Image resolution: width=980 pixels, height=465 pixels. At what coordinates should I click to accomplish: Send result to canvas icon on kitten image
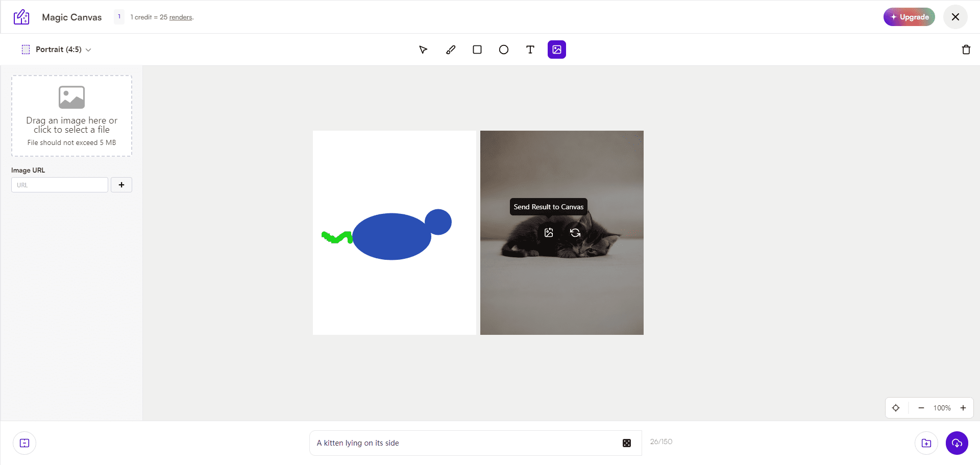click(x=549, y=233)
